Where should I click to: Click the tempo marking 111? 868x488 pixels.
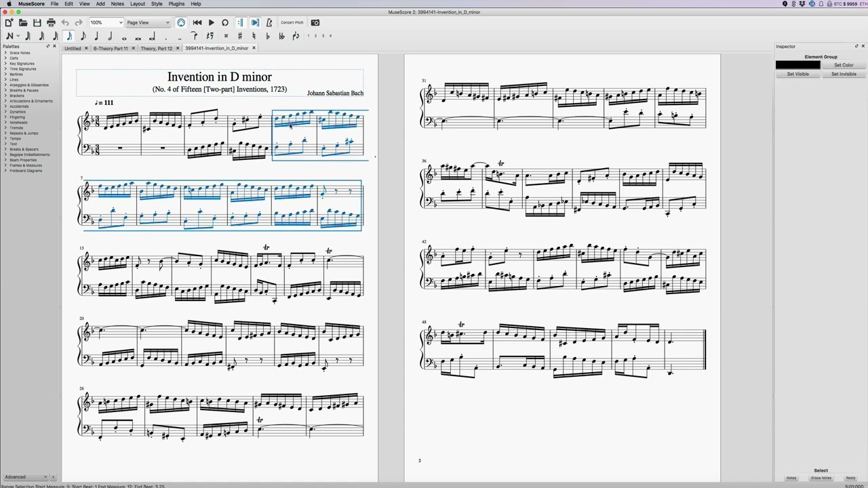point(104,102)
